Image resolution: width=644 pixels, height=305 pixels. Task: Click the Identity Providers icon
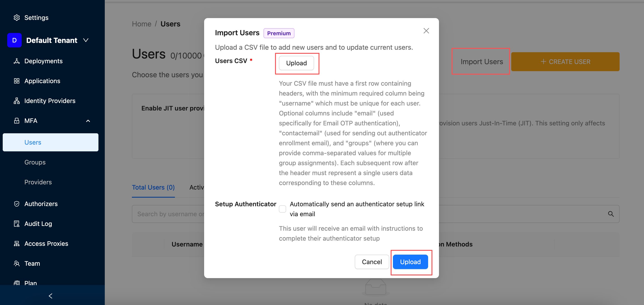tap(16, 101)
